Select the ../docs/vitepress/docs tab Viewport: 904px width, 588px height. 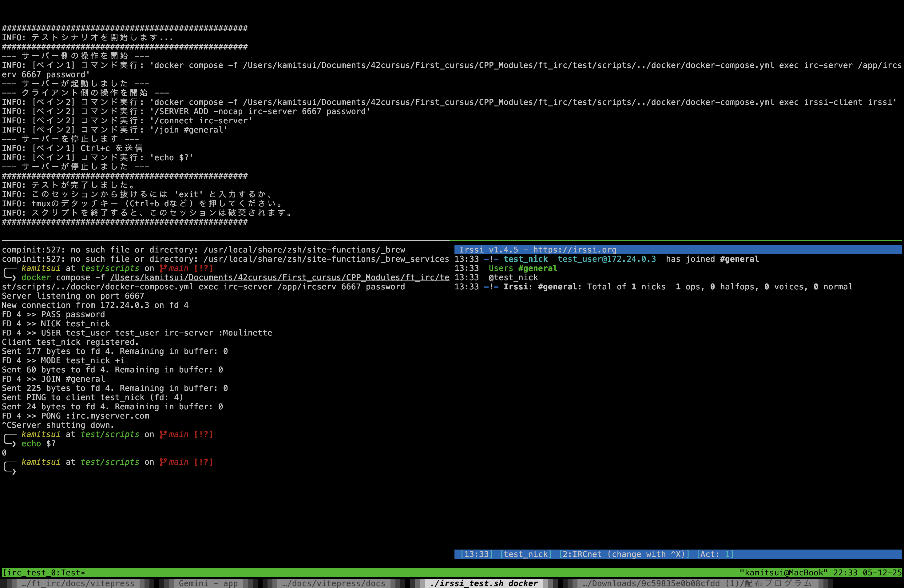coord(334,583)
